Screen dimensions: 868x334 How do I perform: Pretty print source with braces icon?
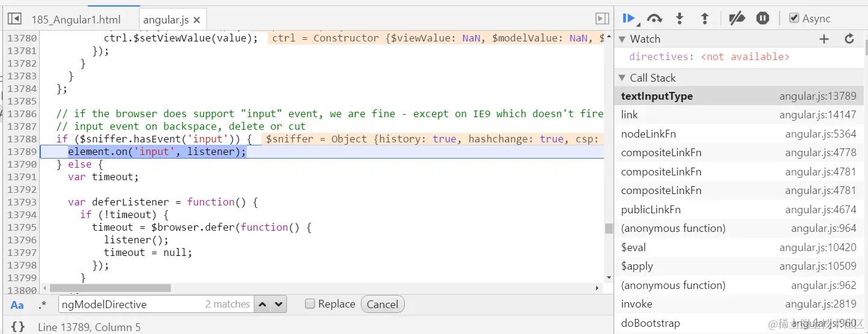[18, 327]
